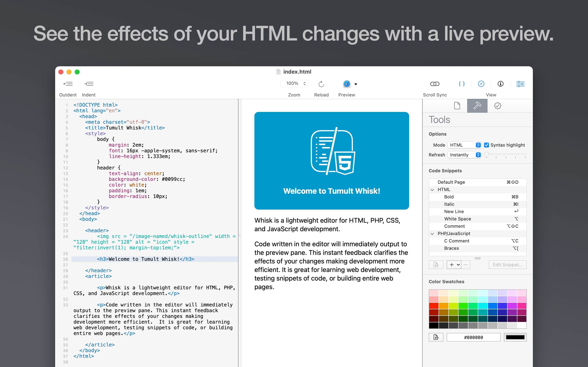
Task: Reload the live preview
Action: 321,84
